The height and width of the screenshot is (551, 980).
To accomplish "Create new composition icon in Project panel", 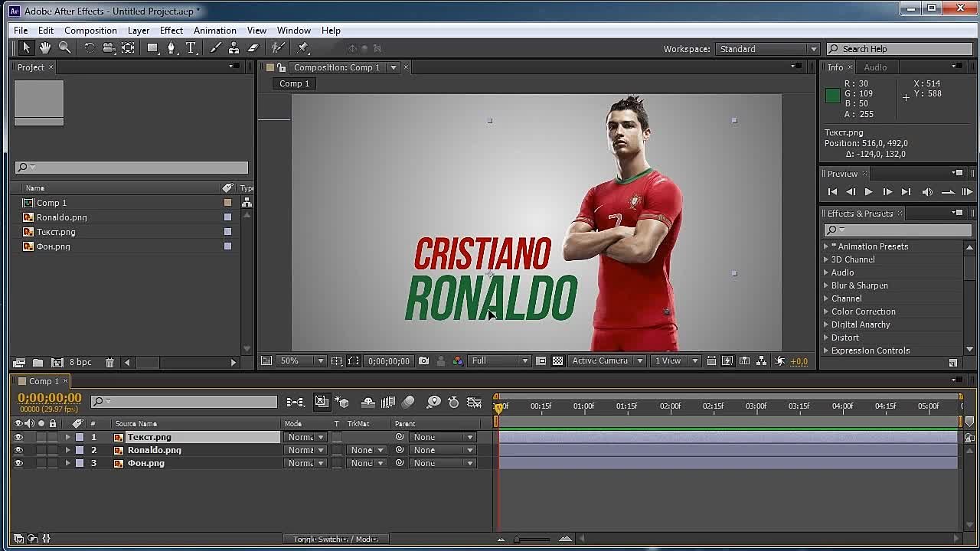I will click(x=57, y=362).
